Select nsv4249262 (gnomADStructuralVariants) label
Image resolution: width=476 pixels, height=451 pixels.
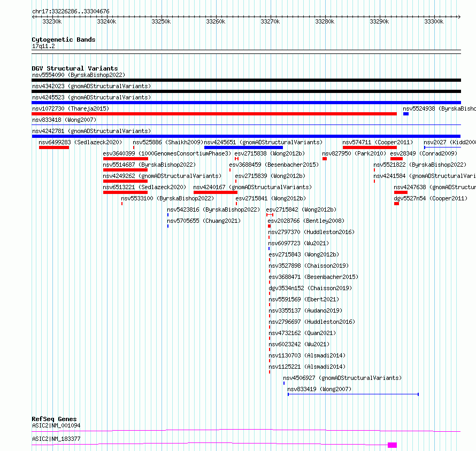(x=162, y=176)
